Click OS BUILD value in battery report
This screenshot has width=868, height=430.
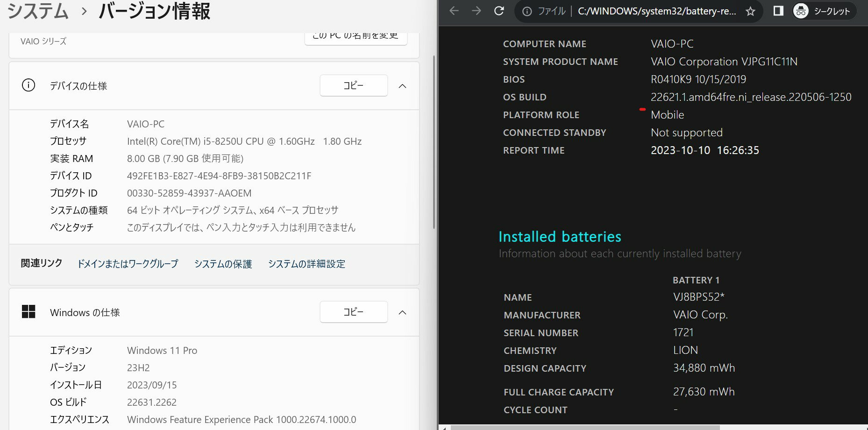(751, 97)
